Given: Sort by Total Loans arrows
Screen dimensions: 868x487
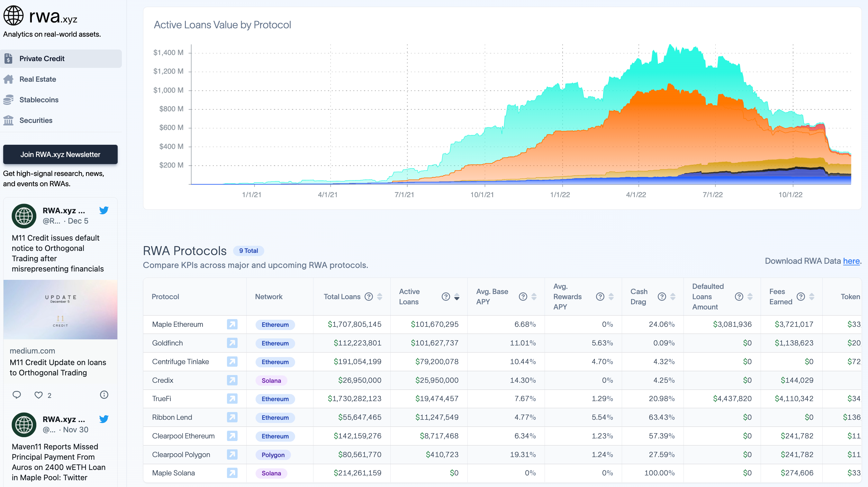Looking at the screenshot, I should pyautogui.click(x=380, y=297).
